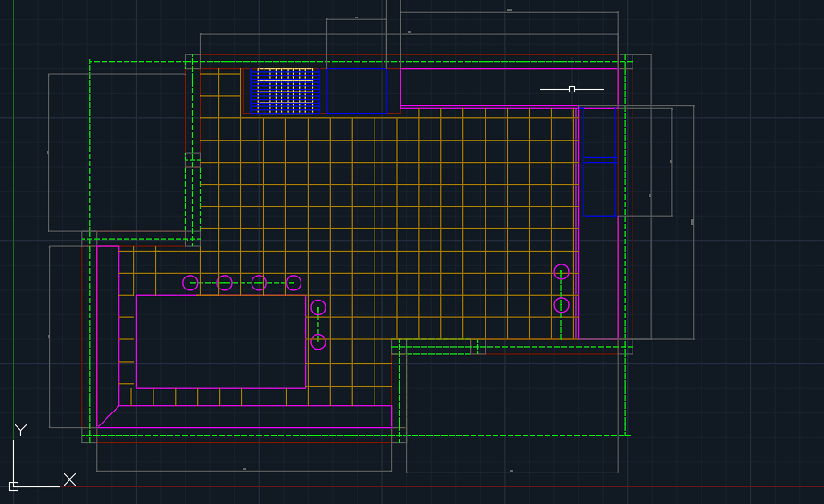Screen dimensions: 824x504
Task: Select the leftmost magenta circle in the row of four
Action: coord(191,283)
